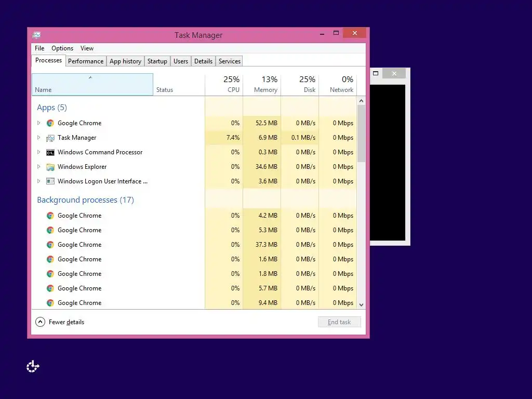Screen dimensions: 532x399
Task: Click the End task button
Action: point(339,322)
